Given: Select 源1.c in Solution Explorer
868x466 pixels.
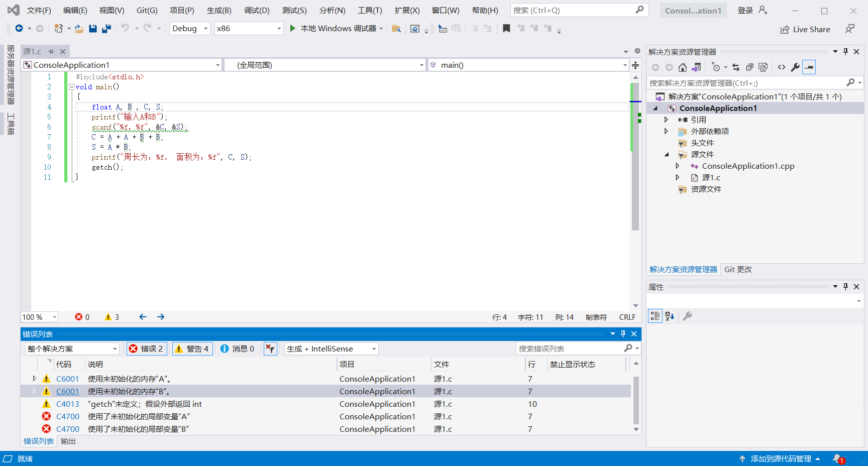Looking at the screenshot, I should [x=711, y=178].
